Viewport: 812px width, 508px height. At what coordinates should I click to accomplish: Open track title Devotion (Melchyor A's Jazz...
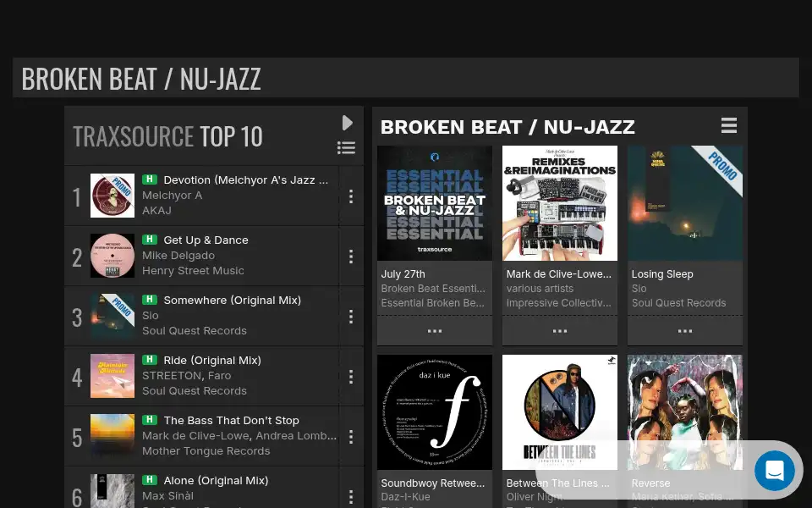246,179
